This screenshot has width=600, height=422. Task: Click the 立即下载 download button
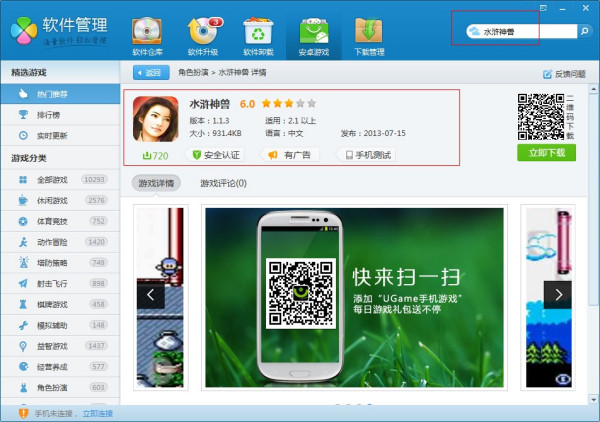point(546,153)
